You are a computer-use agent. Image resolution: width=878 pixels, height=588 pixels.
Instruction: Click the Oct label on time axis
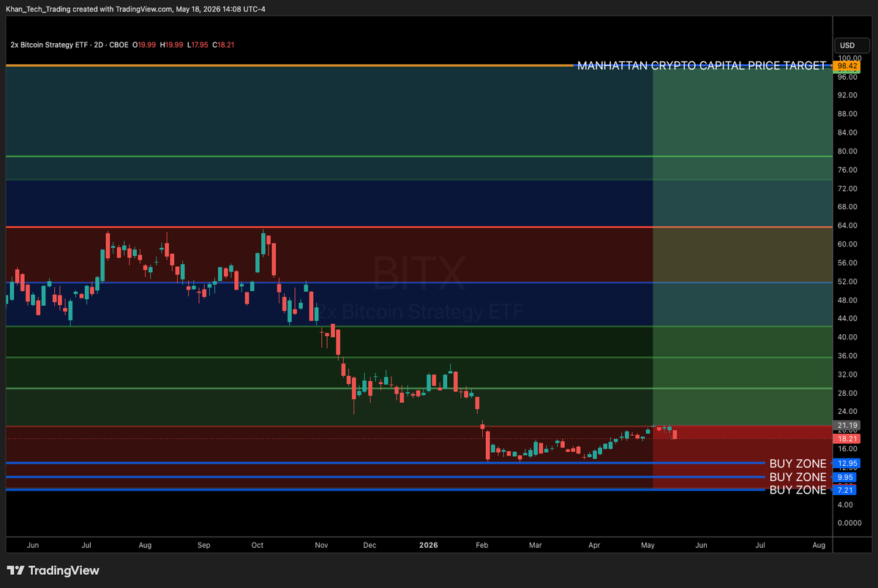(x=257, y=546)
